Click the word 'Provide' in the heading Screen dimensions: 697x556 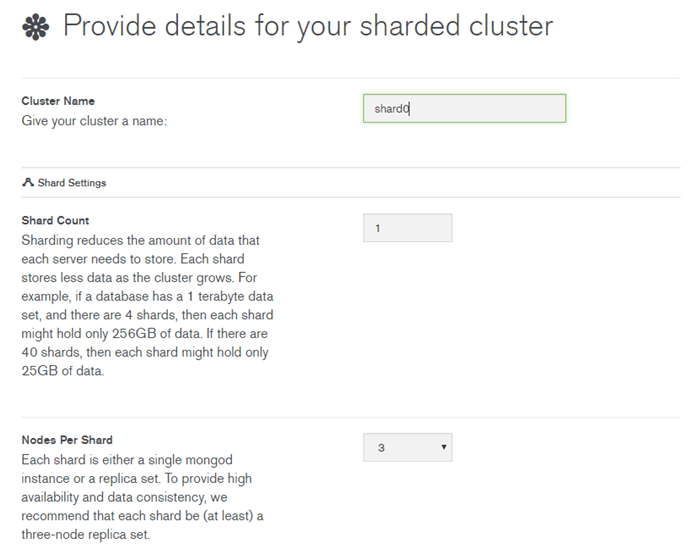coord(109,25)
